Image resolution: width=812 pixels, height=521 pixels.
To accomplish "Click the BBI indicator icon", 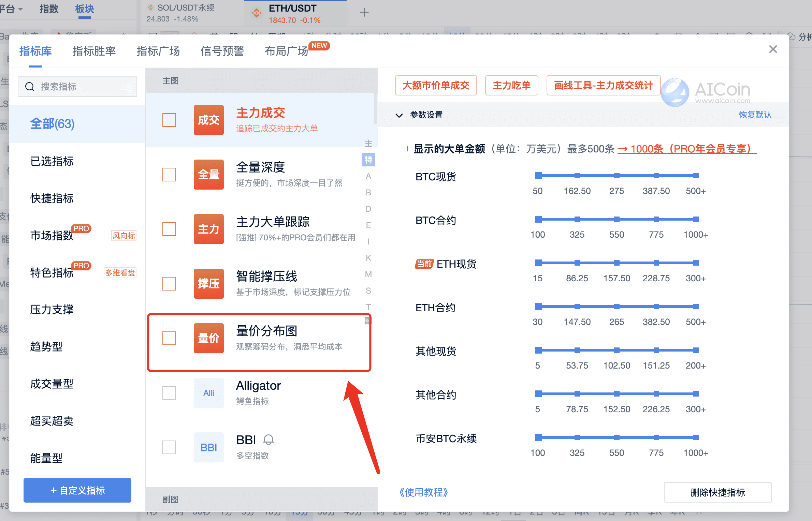I will [208, 447].
